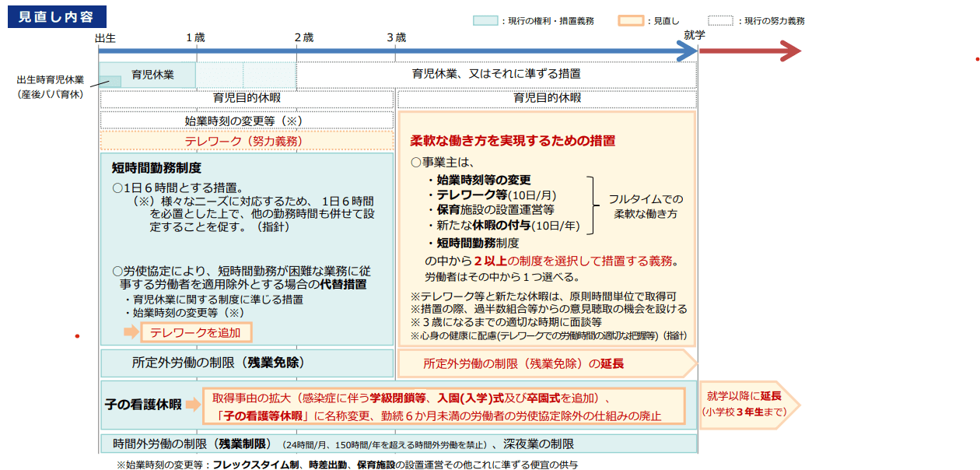Click the note ※措置の際、過半数組合等からの意見聴取の機会を設ける

548,309
